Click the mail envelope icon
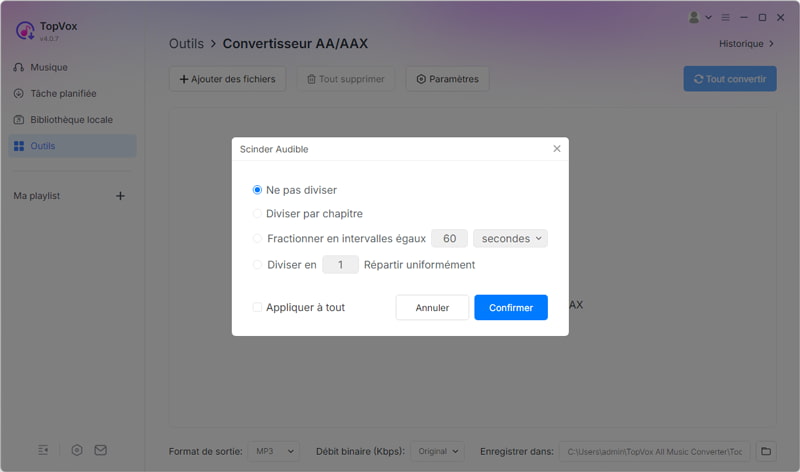Screen dimensions: 800x472 coord(101,450)
